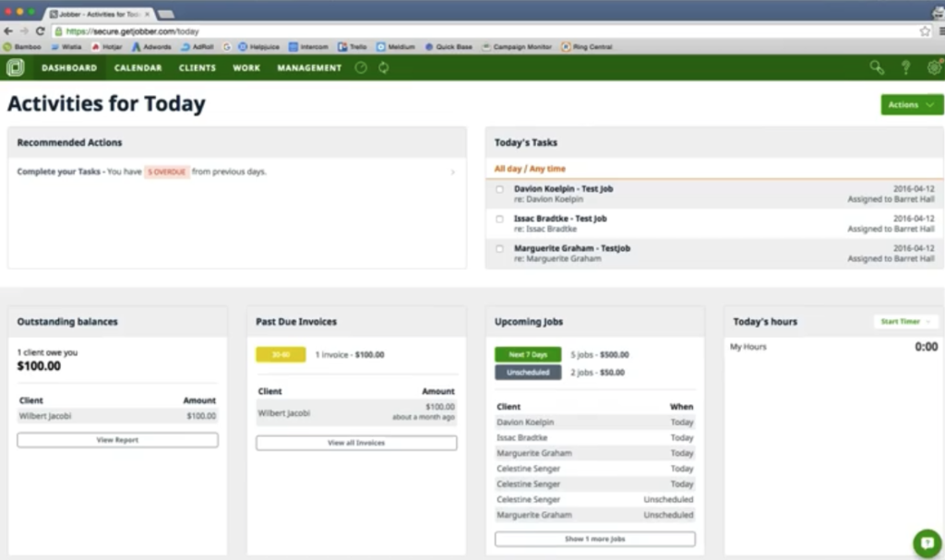This screenshot has height=560, width=945.
Task: Open the settings gear icon in navbar
Action: pos(935,67)
